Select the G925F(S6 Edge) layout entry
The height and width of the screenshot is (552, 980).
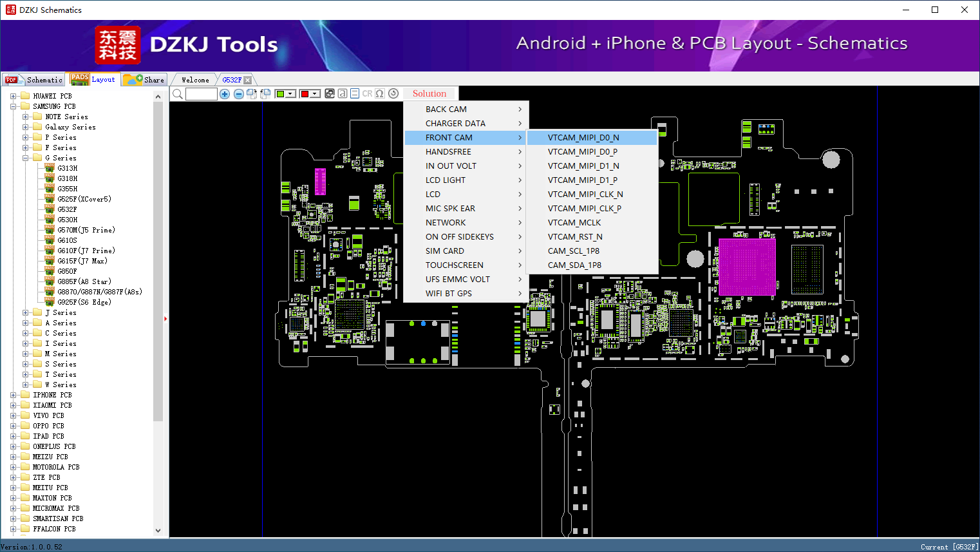(84, 302)
